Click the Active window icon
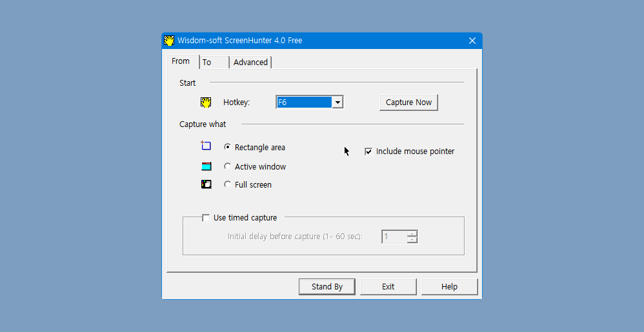Screen dimensions: 644x332 (x=206, y=166)
